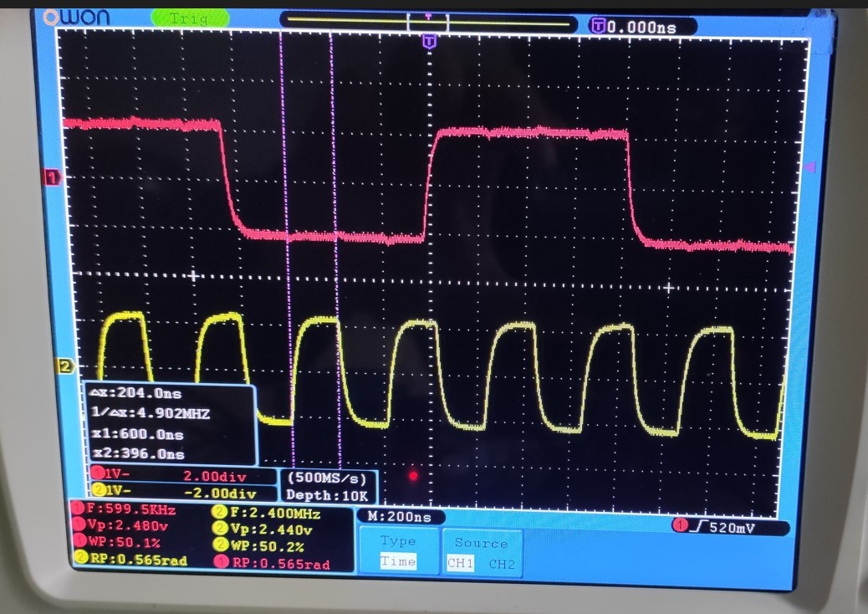This screenshot has width=868, height=614.
Task: Click the CH2 yellow ground marker
Action: [x=64, y=366]
